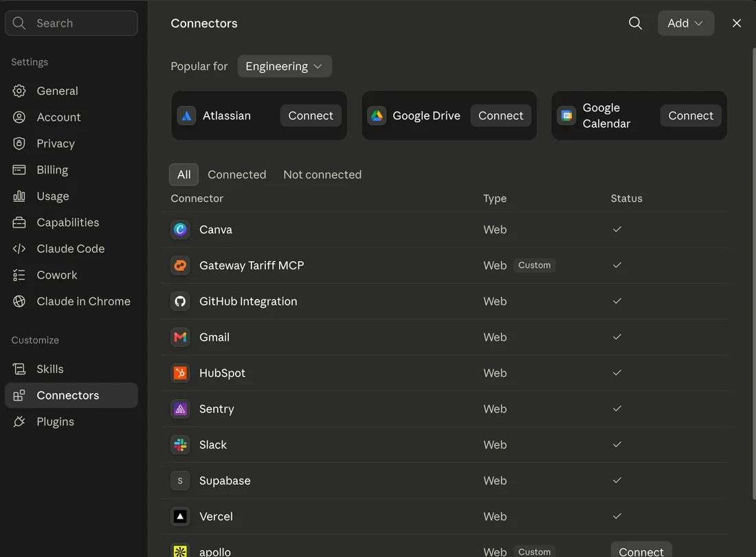756x557 pixels.
Task: Click the Type column header
Action: 495,198
